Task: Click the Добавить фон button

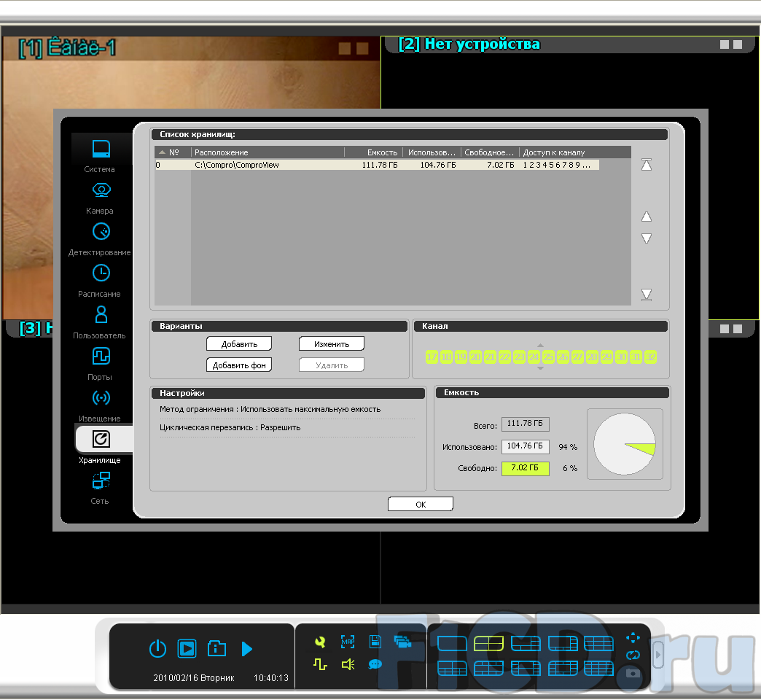Action: coord(239,365)
